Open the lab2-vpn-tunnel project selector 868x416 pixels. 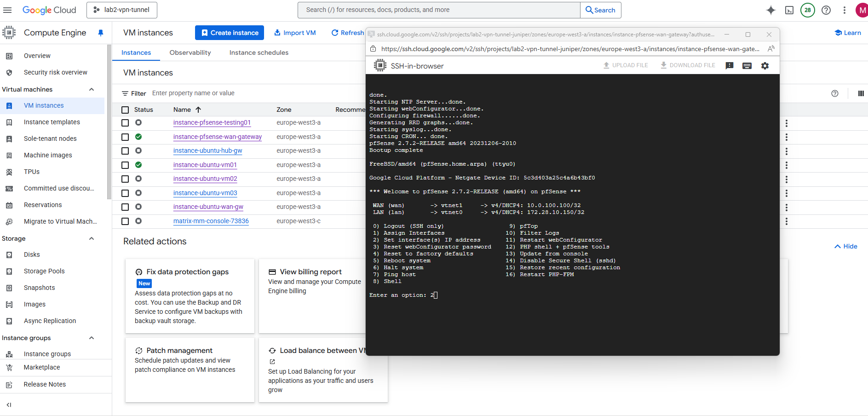122,10
